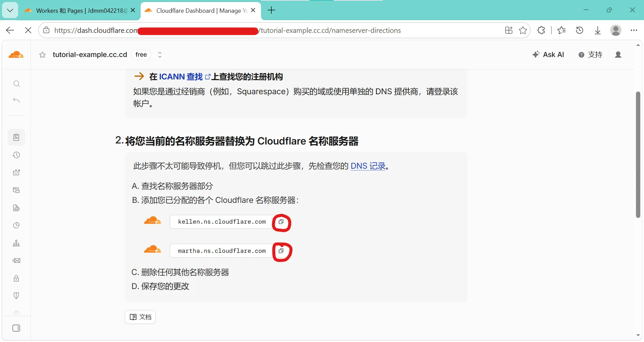
Task: Click the free plan badge
Action: pos(141,55)
